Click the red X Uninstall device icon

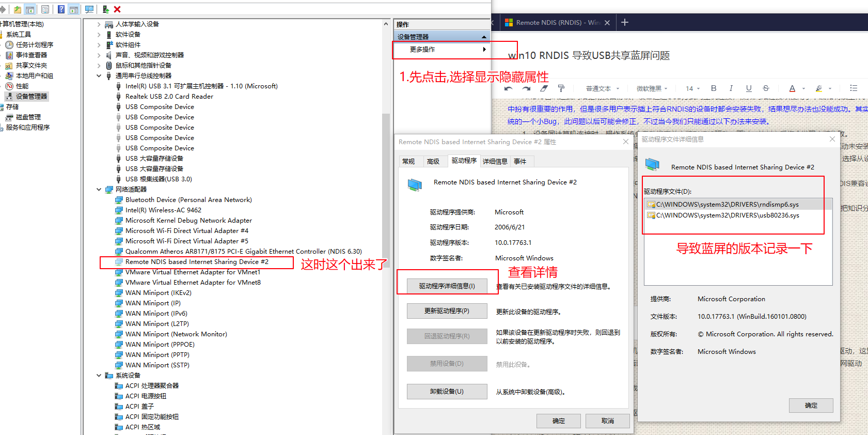pyautogui.click(x=117, y=9)
